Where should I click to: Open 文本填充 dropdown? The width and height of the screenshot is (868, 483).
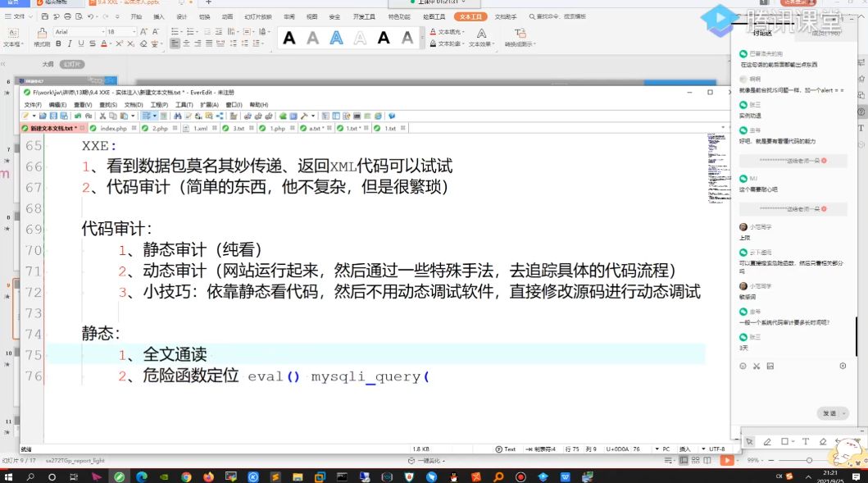coord(448,32)
